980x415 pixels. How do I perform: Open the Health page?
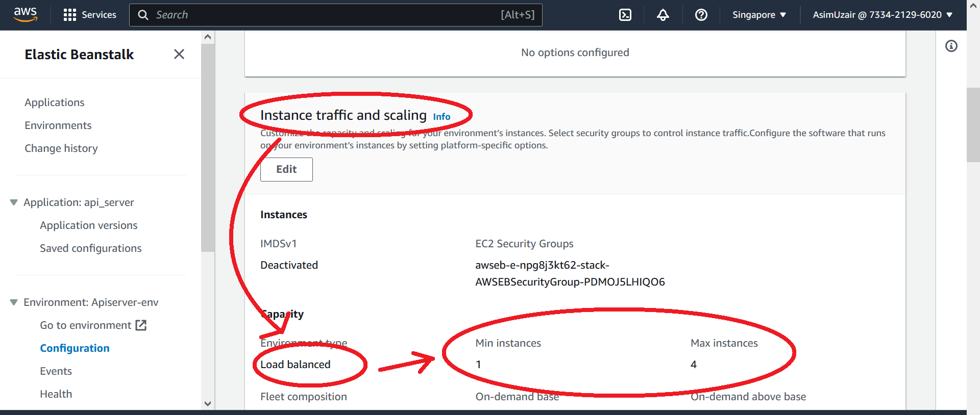coord(56,394)
